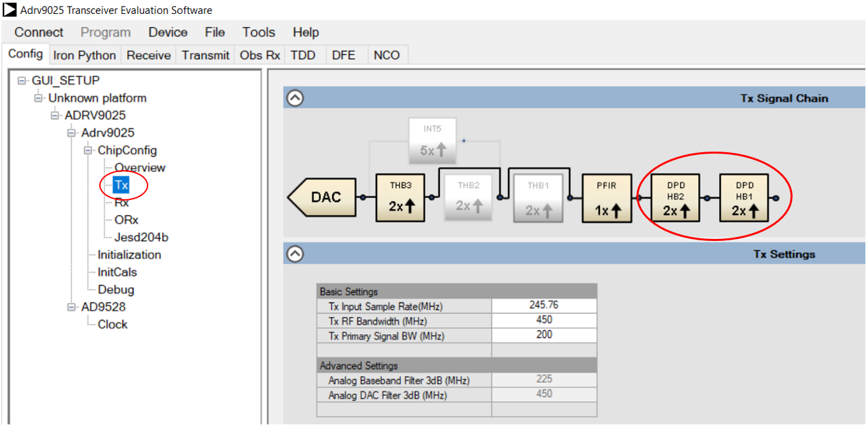Click the Tx RF Bandwidth value field

(544, 320)
